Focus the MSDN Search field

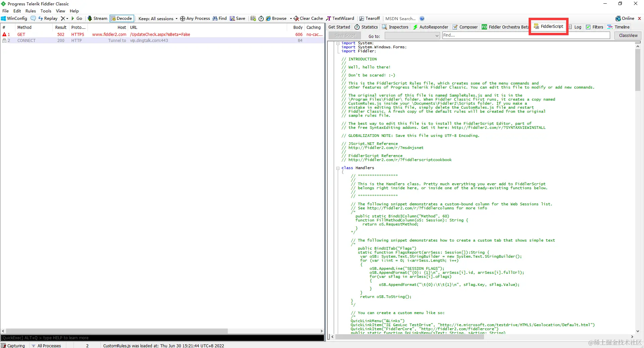[x=400, y=18]
